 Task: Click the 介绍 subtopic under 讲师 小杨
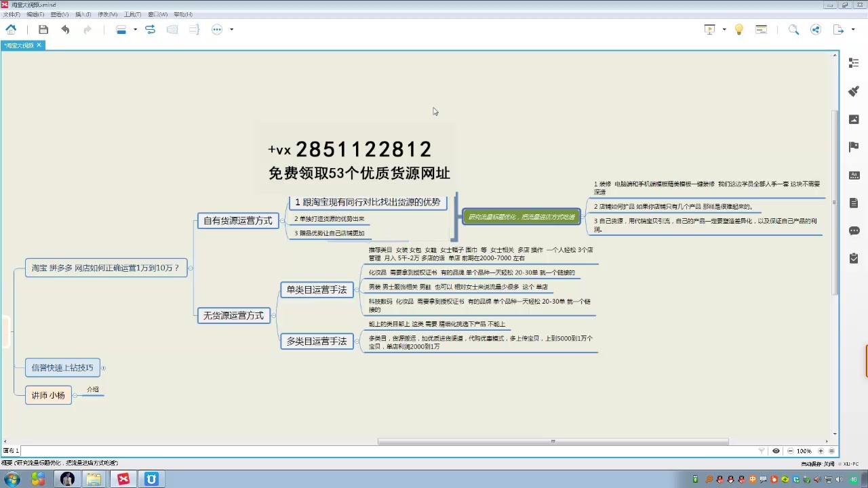coord(93,390)
